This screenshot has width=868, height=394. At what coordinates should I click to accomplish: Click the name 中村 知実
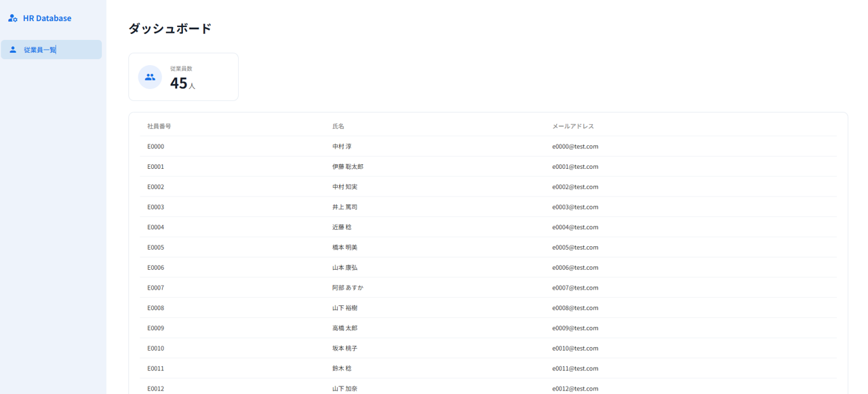(345, 187)
